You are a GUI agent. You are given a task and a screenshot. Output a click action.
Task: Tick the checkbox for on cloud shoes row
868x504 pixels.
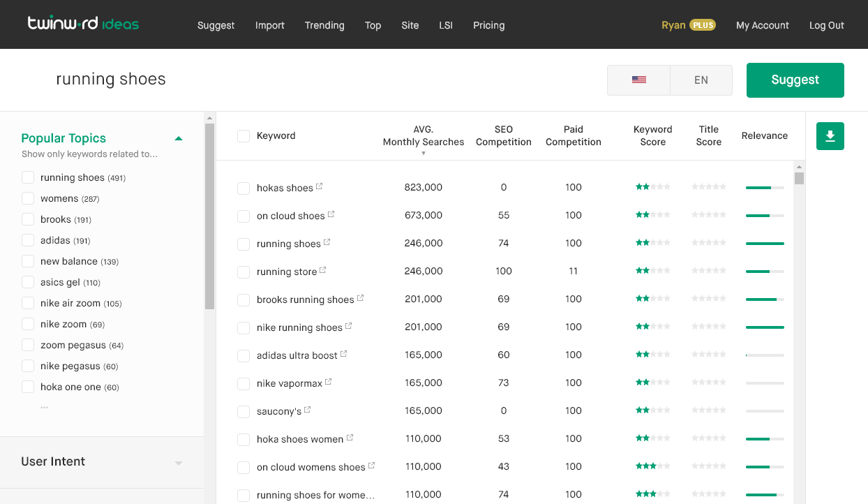click(x=244, y=216)
